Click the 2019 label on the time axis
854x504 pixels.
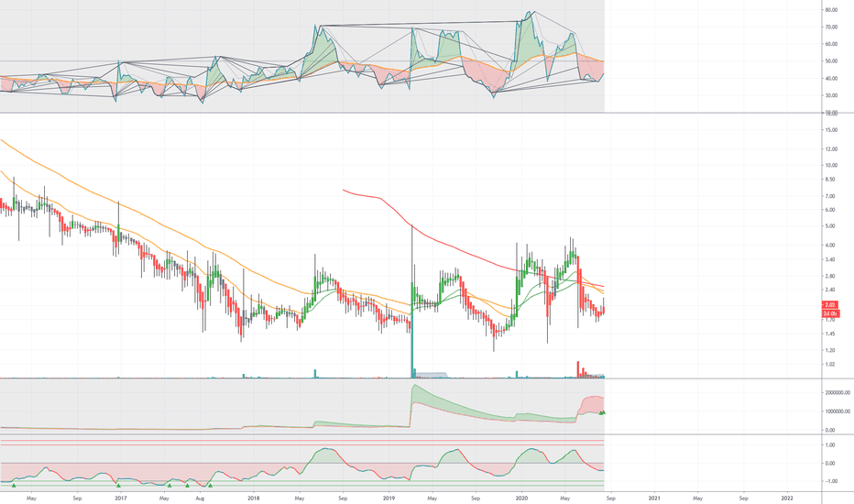(389, 498)
